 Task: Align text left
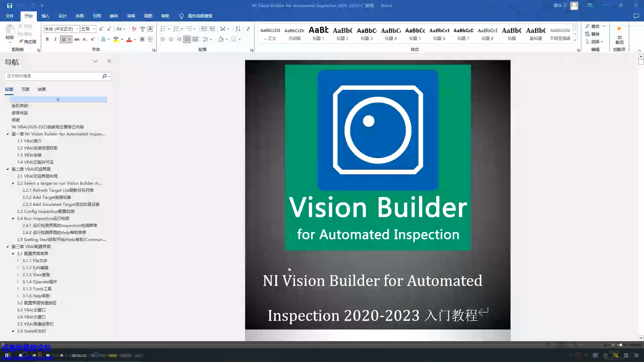163,39
